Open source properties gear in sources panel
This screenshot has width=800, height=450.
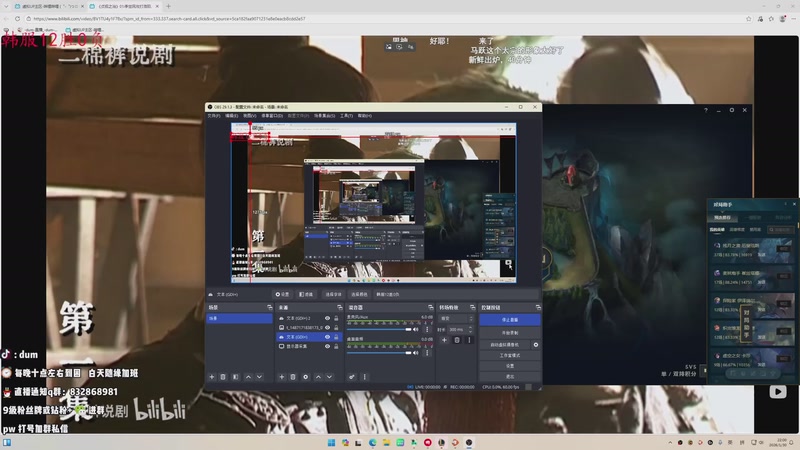click(x=305, y=377)
